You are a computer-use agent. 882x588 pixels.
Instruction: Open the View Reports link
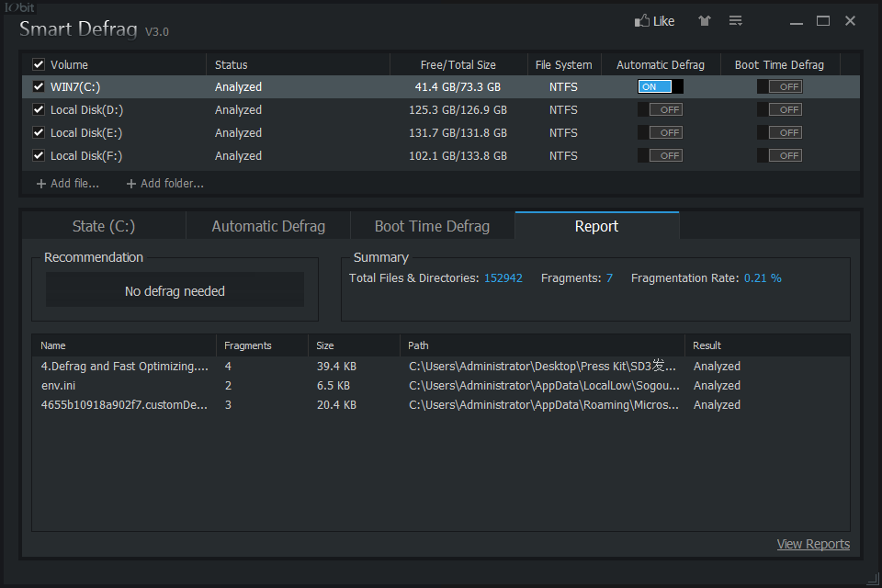pos(813,544)
